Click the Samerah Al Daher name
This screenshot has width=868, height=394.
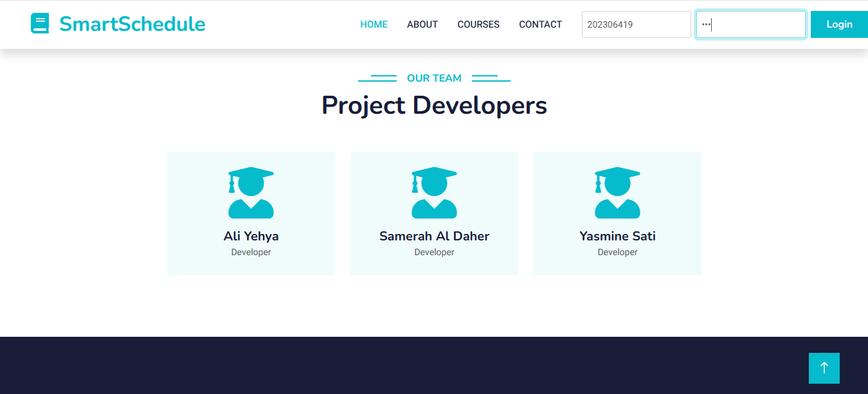(x=434, y=236)
